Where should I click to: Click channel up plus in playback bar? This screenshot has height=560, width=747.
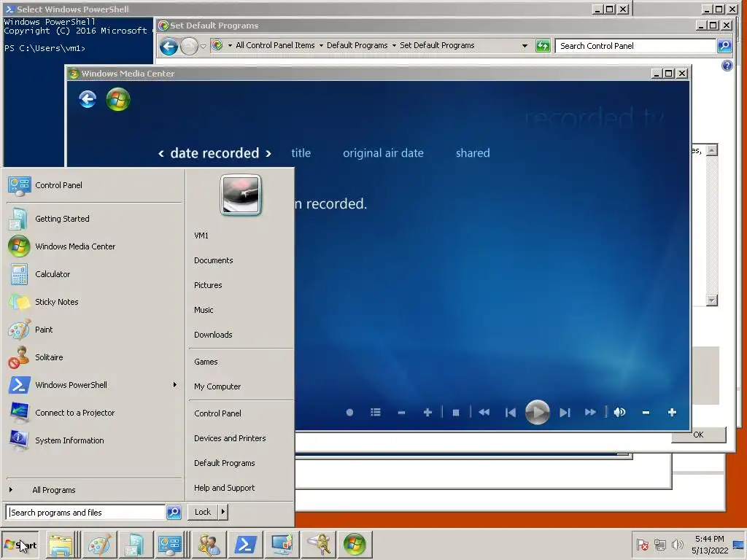(427, 413)
